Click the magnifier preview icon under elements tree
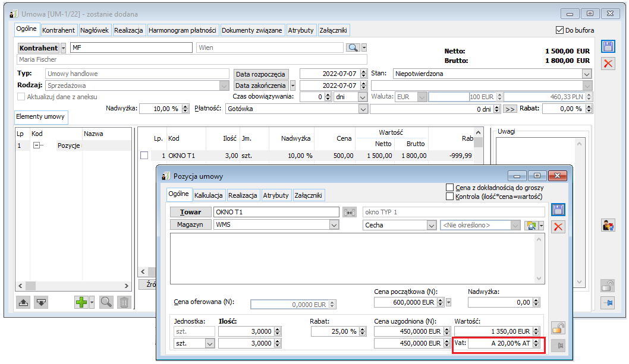This screenshot has width=629, height=364. click(x=106, y=302)
